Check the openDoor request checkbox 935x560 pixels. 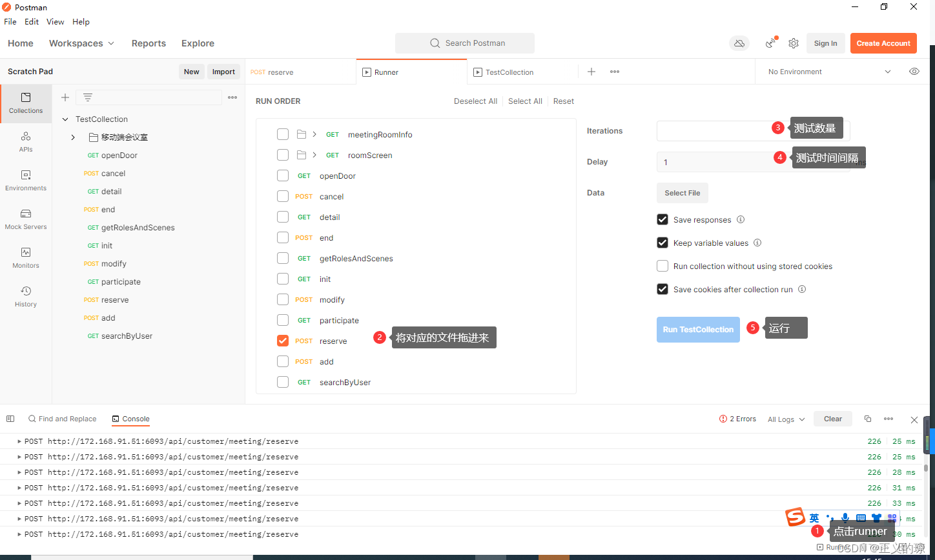tap(283, 175)
